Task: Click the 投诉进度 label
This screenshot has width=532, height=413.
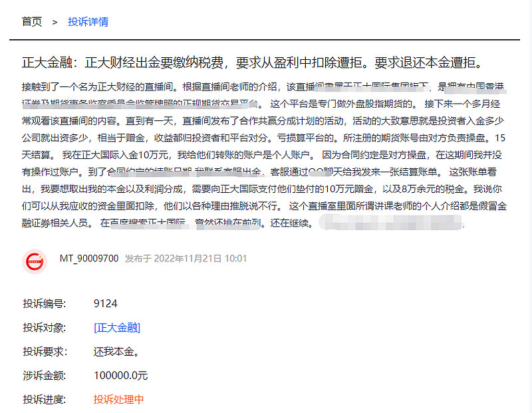Action: point(45,400)
